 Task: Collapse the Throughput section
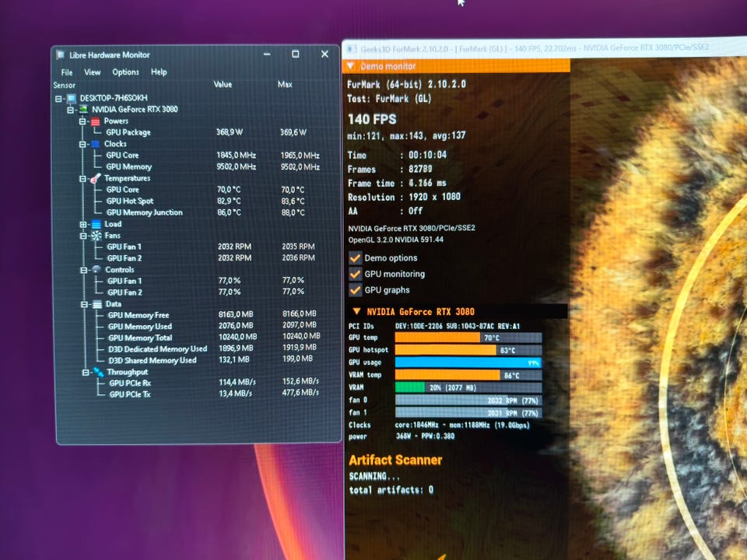(x=86, y=373)
